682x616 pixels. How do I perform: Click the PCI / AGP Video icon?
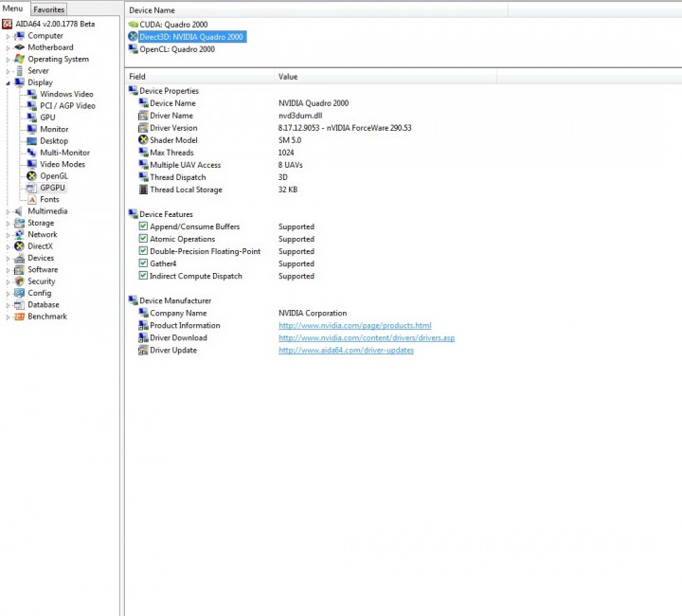pyautogui.click(x=32, y=106)
